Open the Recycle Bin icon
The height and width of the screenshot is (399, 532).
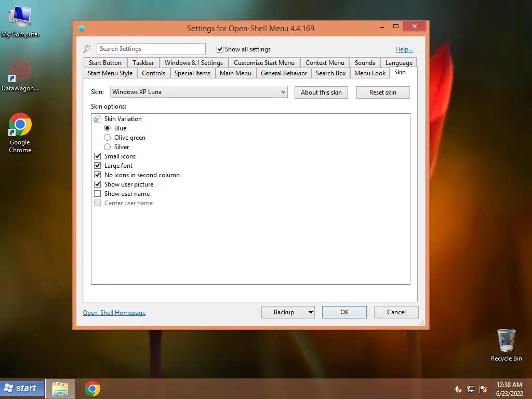tap(506, 345)
